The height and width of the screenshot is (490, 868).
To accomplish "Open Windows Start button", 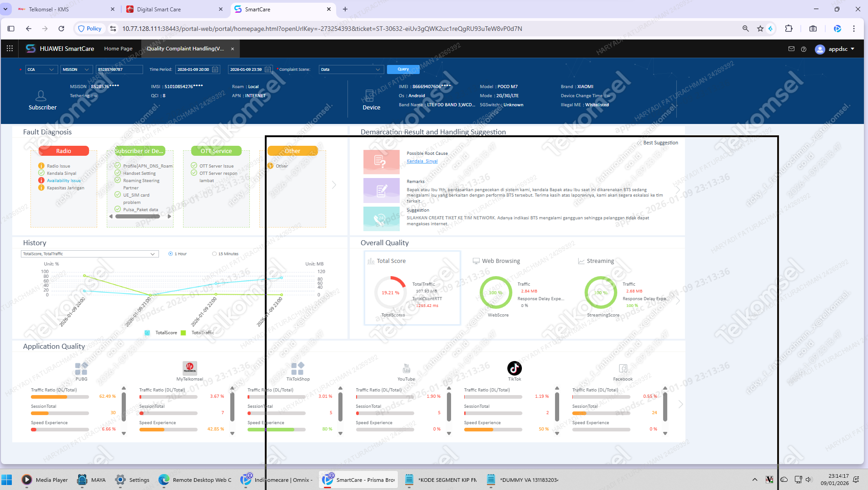I will tap(7, 480).
